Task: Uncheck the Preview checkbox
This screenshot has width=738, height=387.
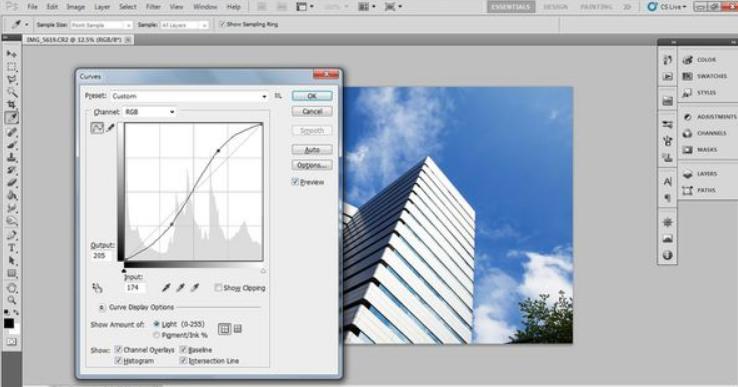Action: point(295,182)
